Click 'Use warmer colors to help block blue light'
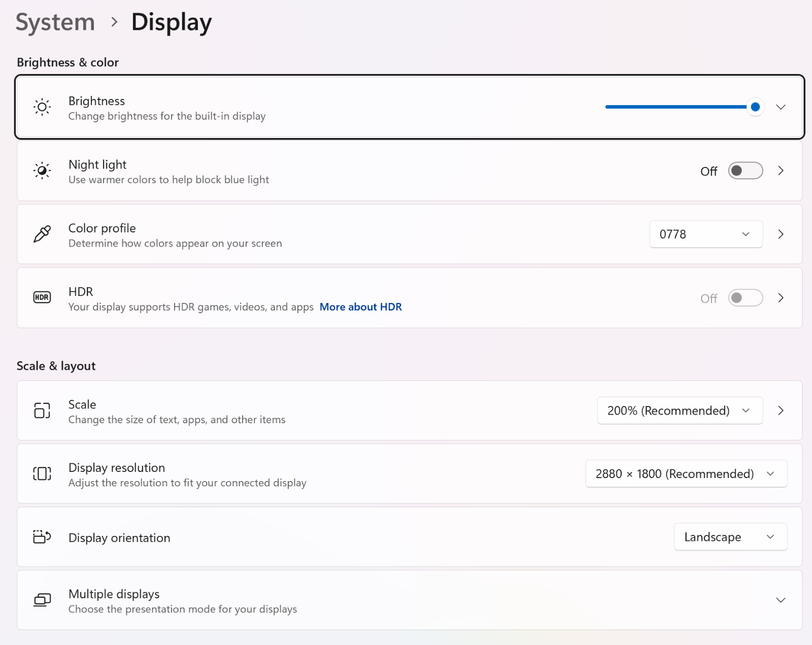This screenshot has width=812, height=645. pos(168,180)
